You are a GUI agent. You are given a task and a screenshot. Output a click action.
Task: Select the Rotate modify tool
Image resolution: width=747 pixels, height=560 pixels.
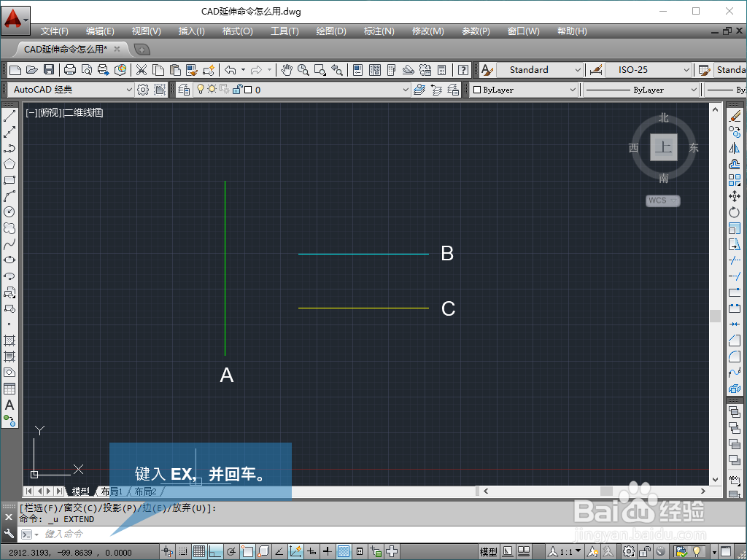point(735,212)
